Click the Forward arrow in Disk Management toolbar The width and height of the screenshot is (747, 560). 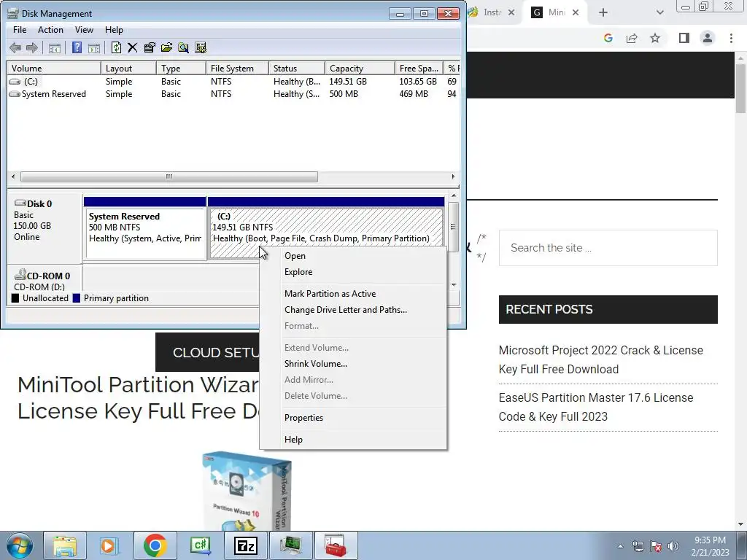32,47
